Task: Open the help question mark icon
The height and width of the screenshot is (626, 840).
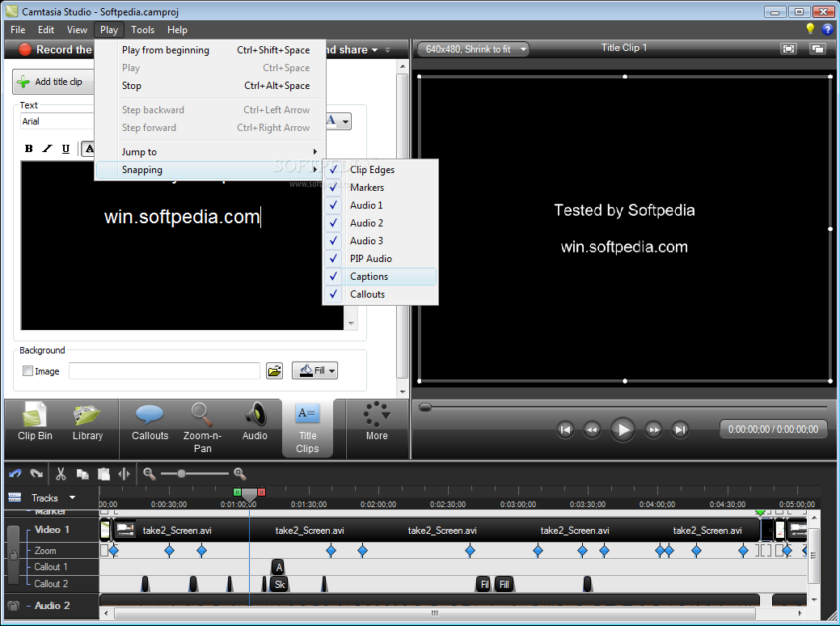Action: click(828, 29)
